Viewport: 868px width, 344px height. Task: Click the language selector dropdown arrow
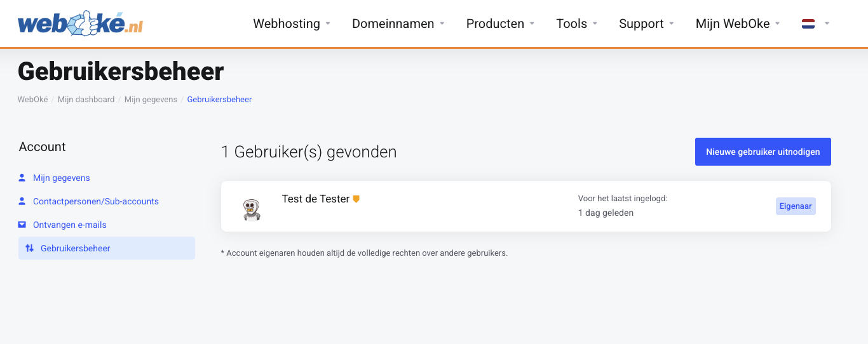[827, 24]
